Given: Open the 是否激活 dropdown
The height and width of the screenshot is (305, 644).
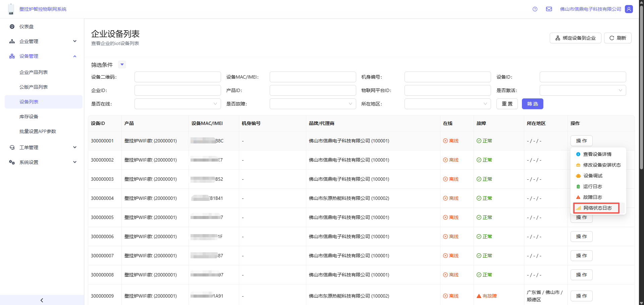Looking at the screenshot, I should tap(583, 90).
